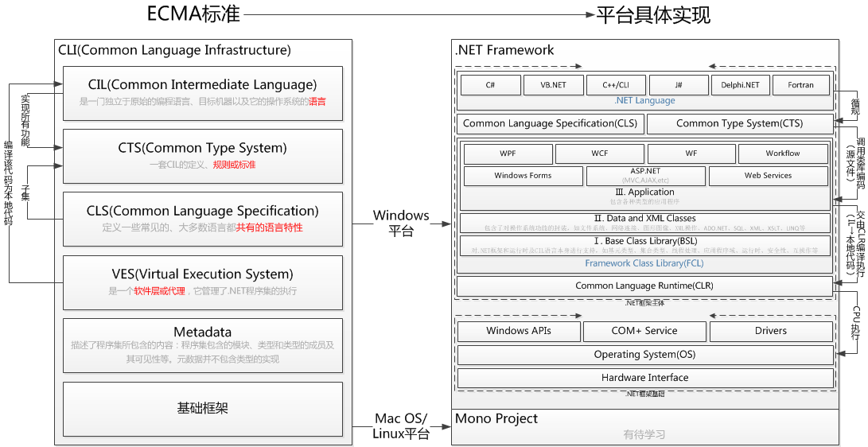Click the ECMA标准 heading
This screenshot has width=868, height=447.
pyautogui.click(x=194, y=14)
